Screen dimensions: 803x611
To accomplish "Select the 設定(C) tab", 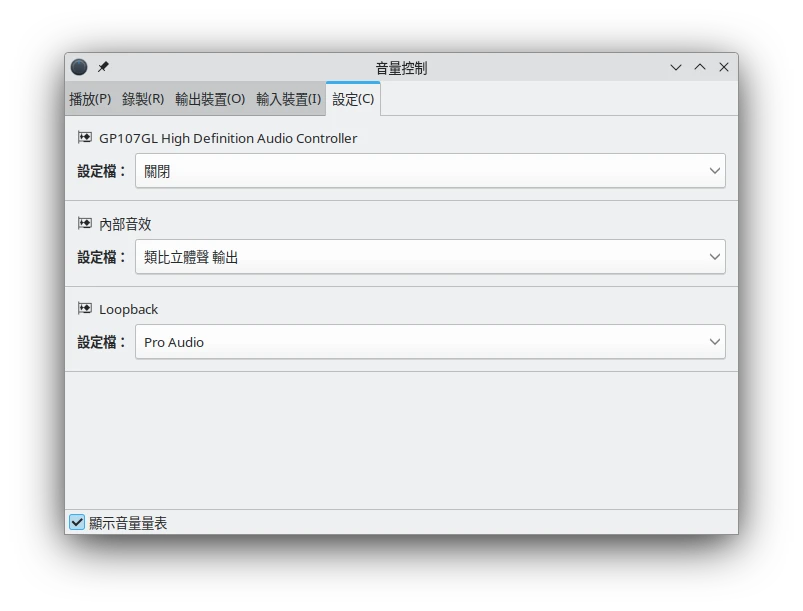I will click(353, 99).
